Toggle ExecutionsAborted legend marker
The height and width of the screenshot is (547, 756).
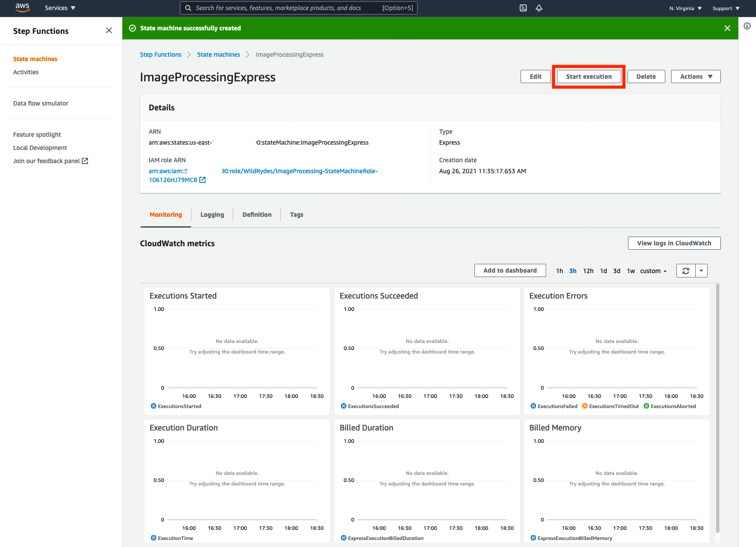pos(646,406)
